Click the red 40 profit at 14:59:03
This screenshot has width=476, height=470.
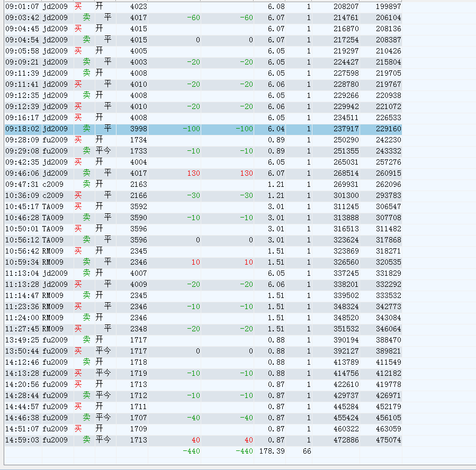point(195,440)
